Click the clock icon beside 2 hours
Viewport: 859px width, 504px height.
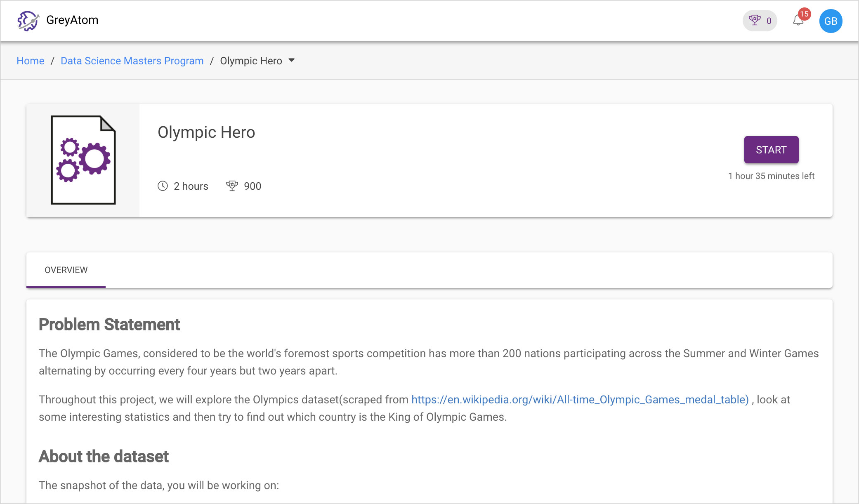point(163,186)
